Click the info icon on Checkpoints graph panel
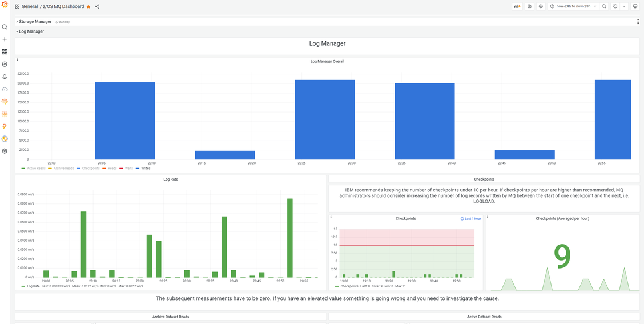 331,217
